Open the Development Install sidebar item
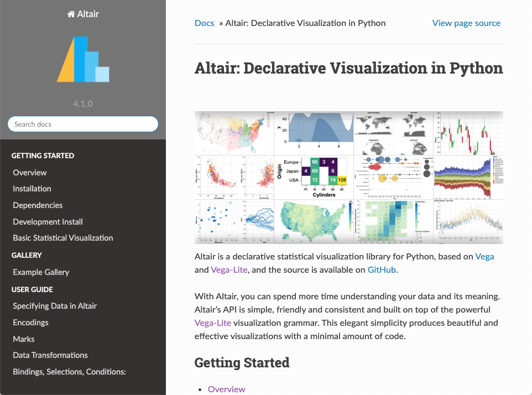532x395 pixels. coord(48,222)
